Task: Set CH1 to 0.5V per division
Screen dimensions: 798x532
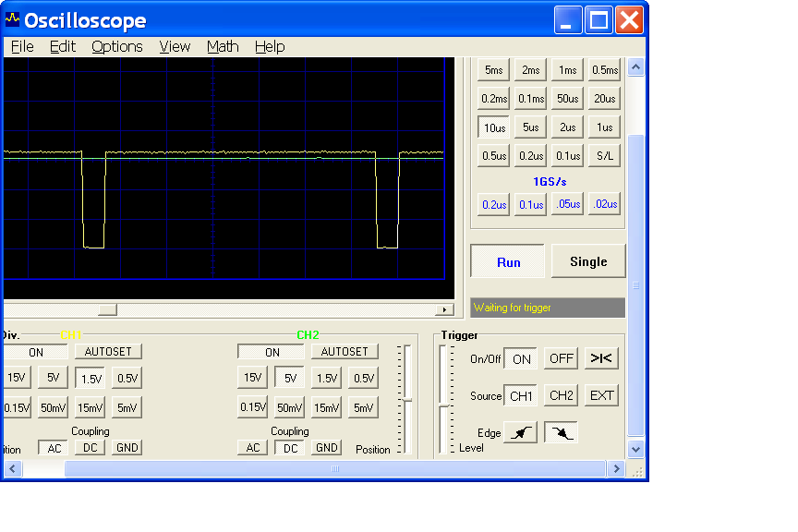Action: [127, 378]
